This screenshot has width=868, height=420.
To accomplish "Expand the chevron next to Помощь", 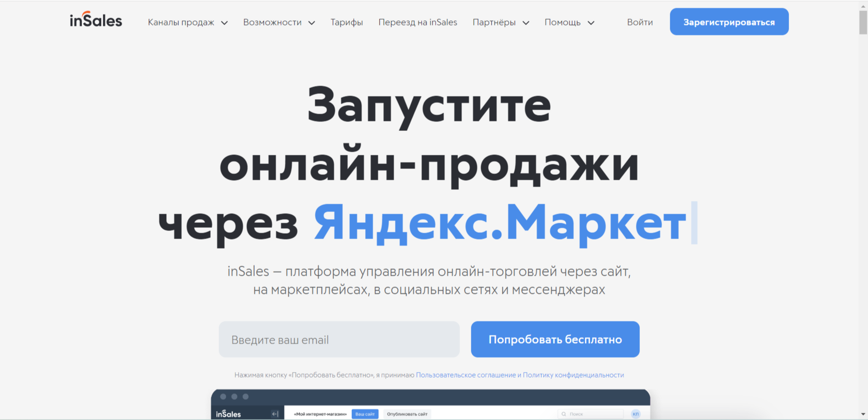I will 591,23.
